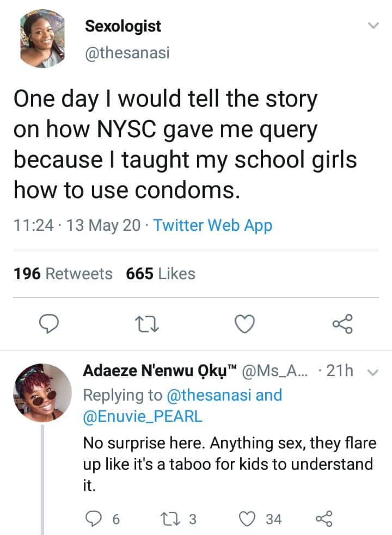Click the Twitter Web App source link
Image resolution: width=392 pixels, height=535 pixels.
pyautogui.click(x=212, y=225)
